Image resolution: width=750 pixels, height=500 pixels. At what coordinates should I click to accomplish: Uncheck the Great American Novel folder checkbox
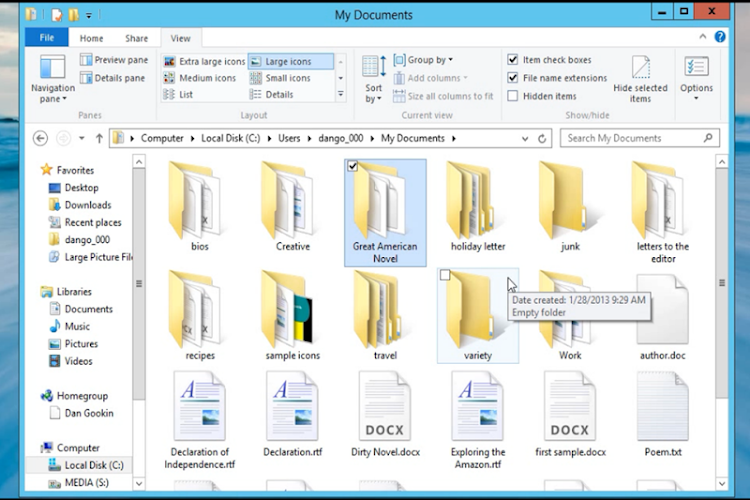point(353,166)
